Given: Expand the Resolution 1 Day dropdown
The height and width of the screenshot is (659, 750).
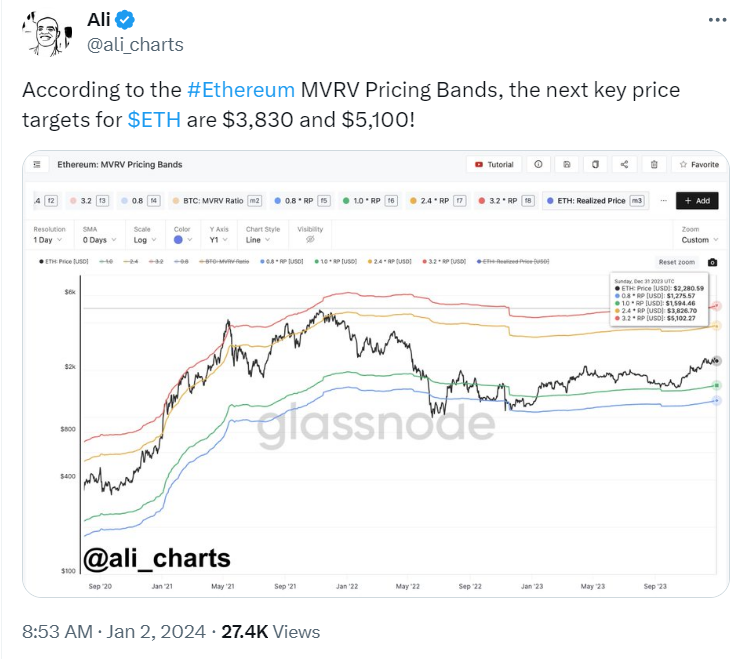Looking at the screenshot, I should click(x=48, y=240).
